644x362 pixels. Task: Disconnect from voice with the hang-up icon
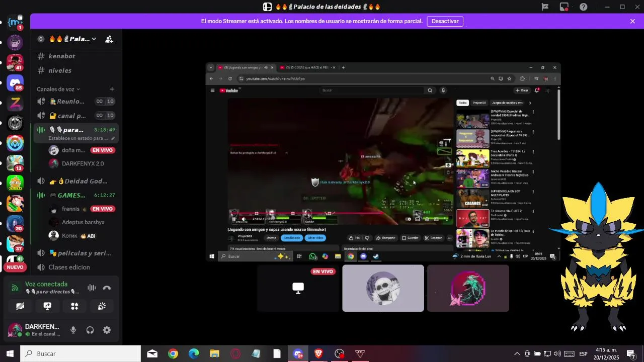pos(107,288)
